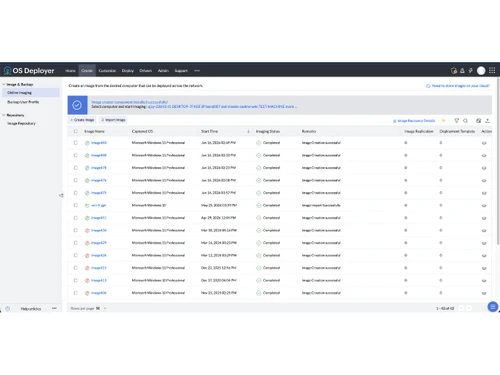500x375 pixels.
Task: Collapse the Repository section
Action: [4, 115]
